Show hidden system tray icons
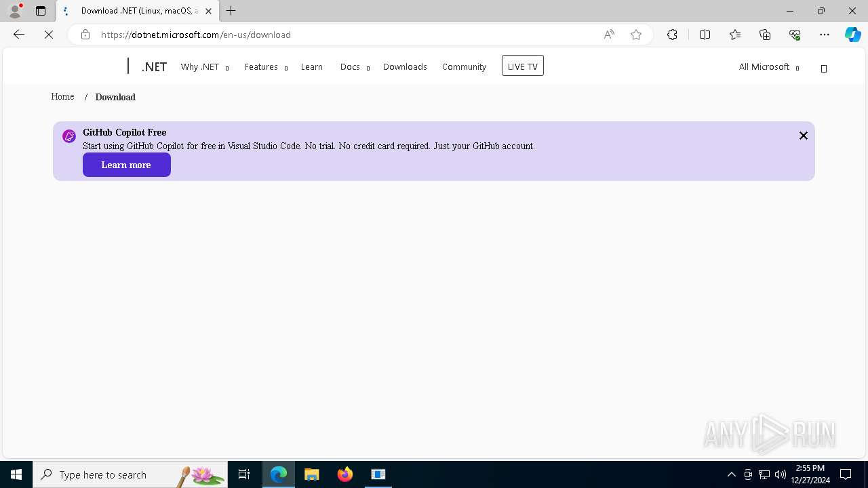 click(x=731, y=474)
